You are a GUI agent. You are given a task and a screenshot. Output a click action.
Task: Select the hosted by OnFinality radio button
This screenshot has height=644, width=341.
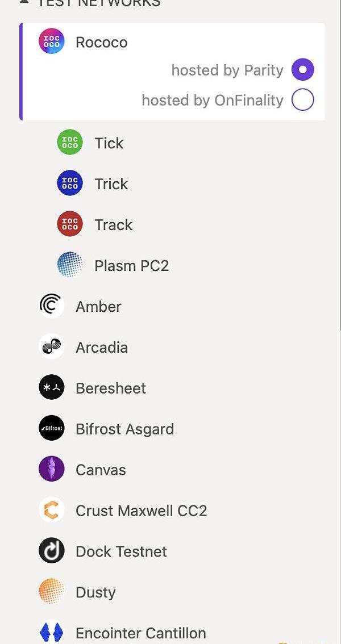[x=302, y=100]
